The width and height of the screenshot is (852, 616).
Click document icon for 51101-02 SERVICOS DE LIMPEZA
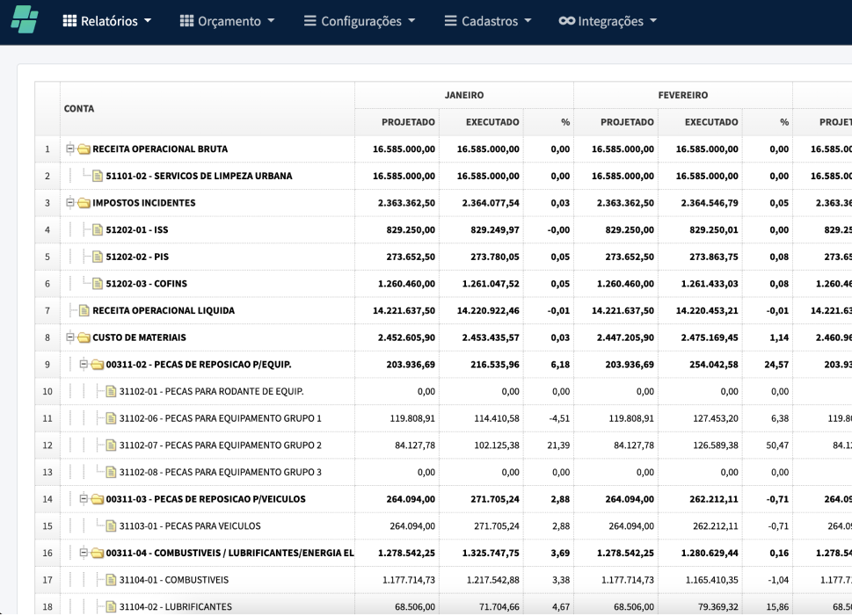point(98,176)
